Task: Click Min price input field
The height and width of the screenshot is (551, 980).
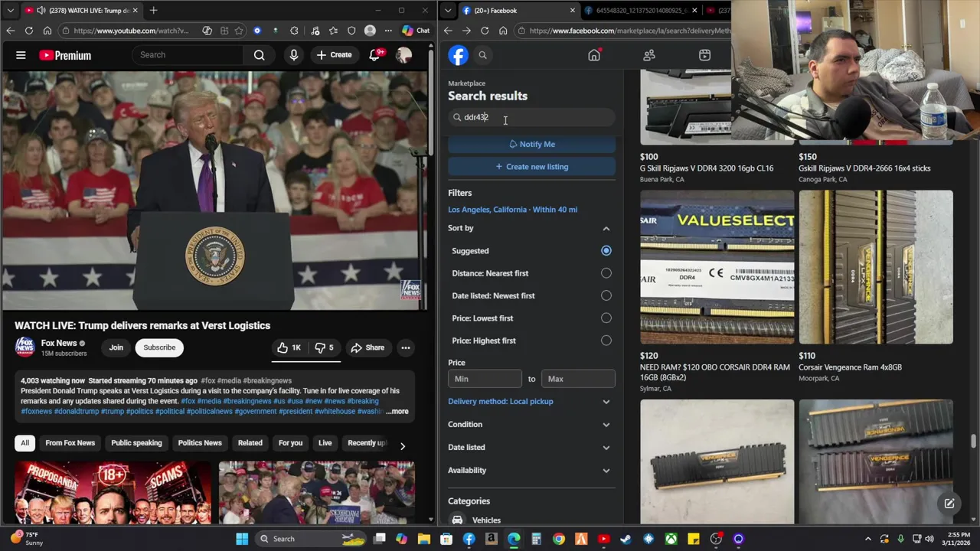Action: click(485, 379)
